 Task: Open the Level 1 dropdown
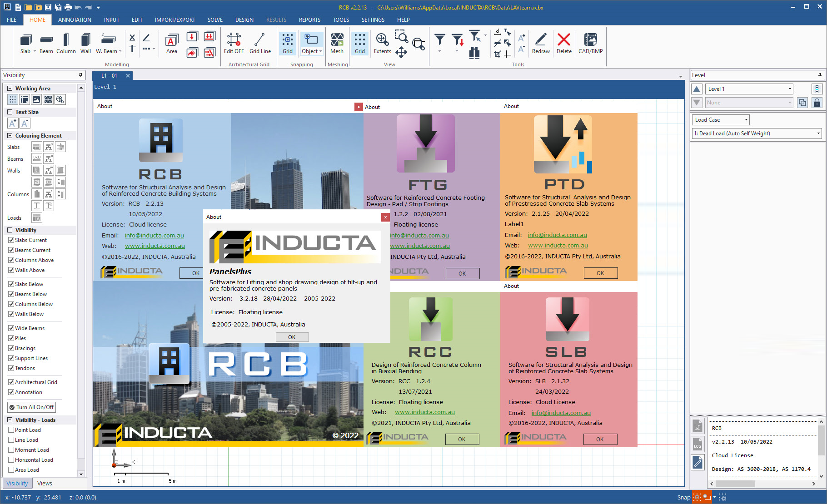[750, 89]
